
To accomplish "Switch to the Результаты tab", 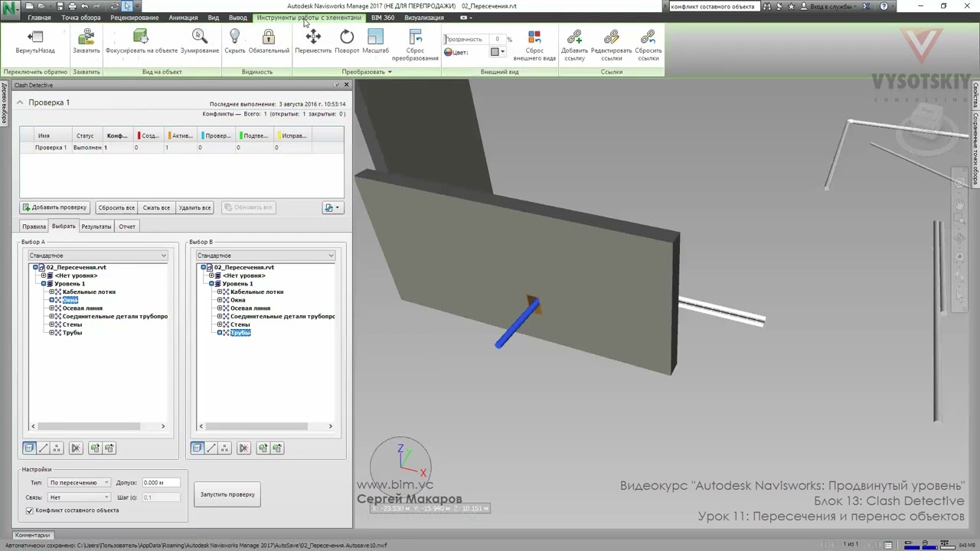I will click(x=96, y=227).
